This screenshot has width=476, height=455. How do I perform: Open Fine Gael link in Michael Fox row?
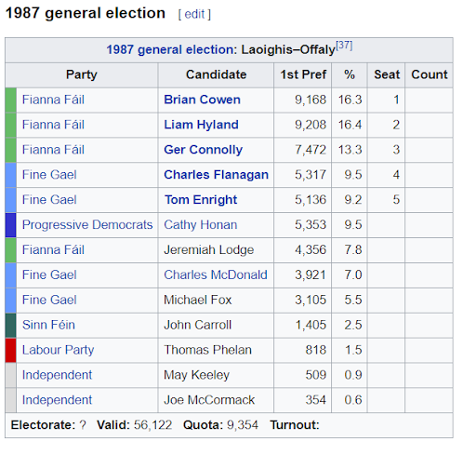(x=49, y=300)
